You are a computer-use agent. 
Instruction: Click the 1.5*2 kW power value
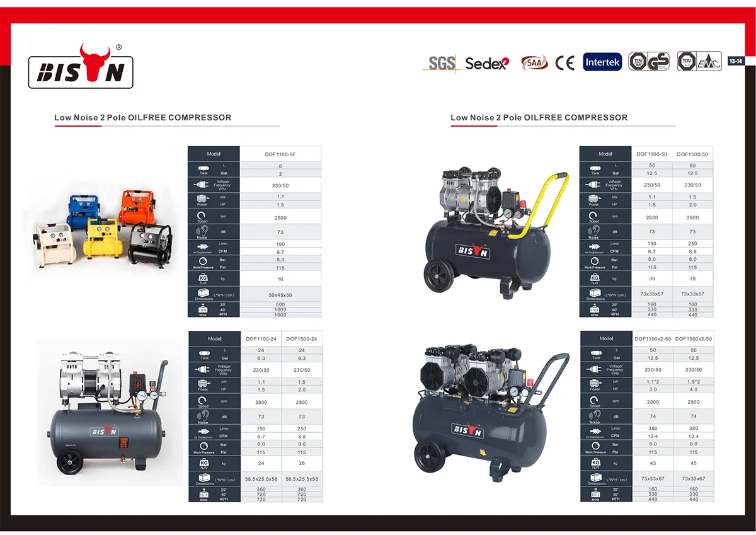(x=694, y=382)
